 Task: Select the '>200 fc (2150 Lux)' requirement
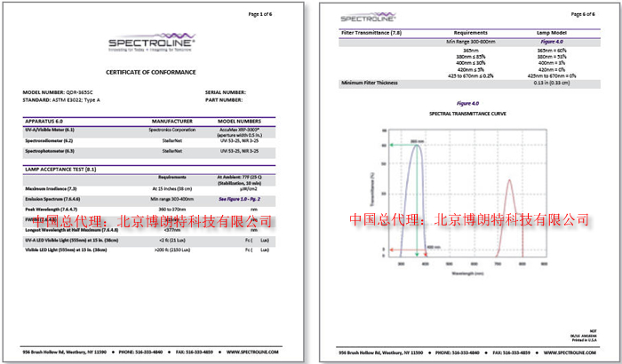pos(172,250)
